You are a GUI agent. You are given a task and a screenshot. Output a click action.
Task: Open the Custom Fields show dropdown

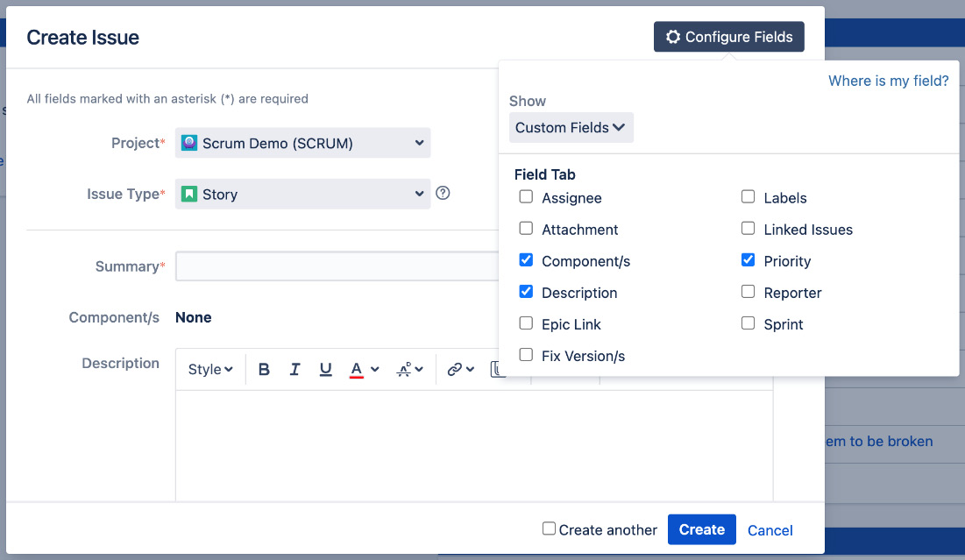(x=571, y=127)
